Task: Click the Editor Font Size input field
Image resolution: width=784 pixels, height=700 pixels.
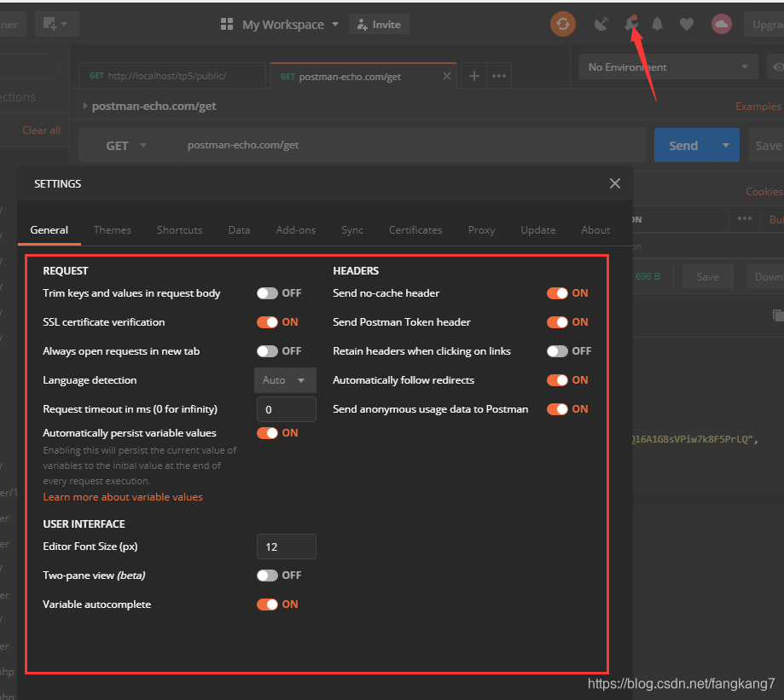Action: (286, 547)
